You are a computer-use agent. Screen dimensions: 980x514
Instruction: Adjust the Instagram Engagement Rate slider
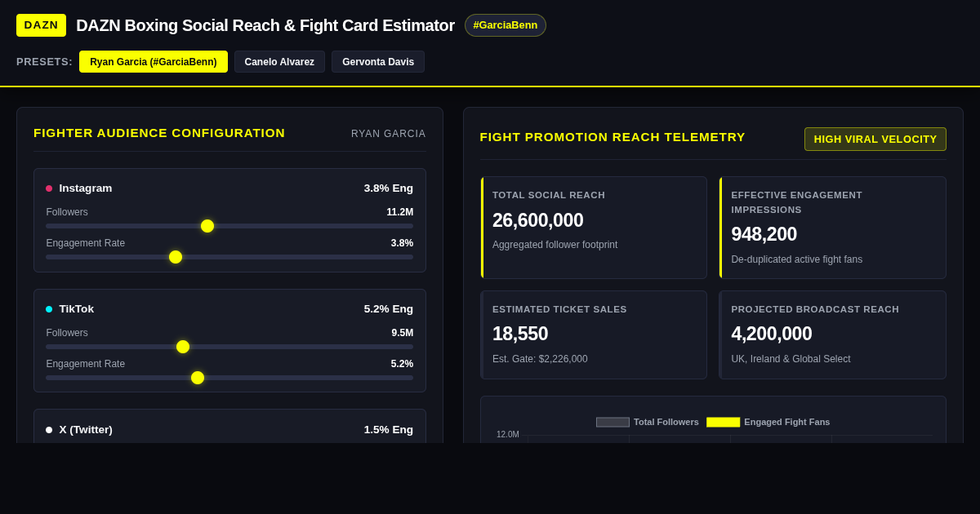(x=229, y=257)
